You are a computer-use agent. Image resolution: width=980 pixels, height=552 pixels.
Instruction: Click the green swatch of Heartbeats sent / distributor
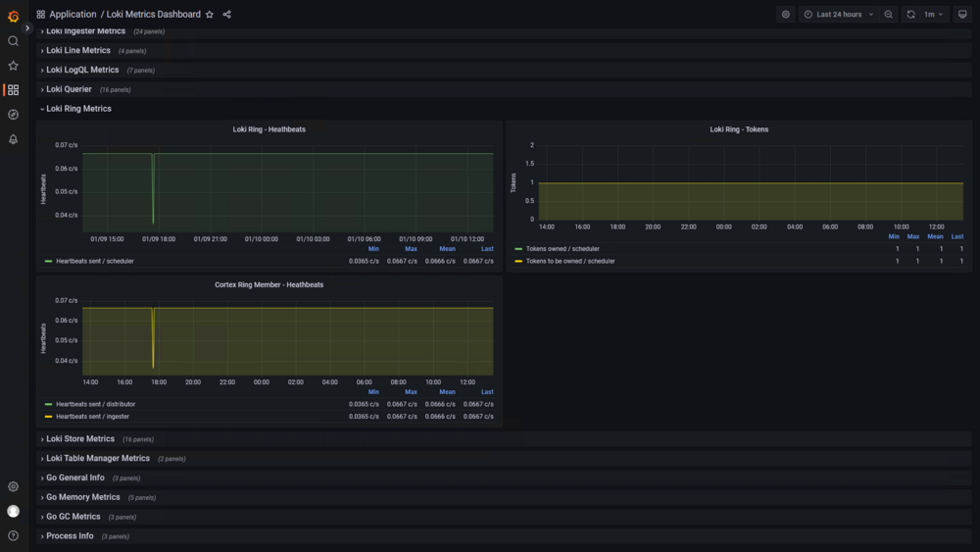(x=48, y=405)
